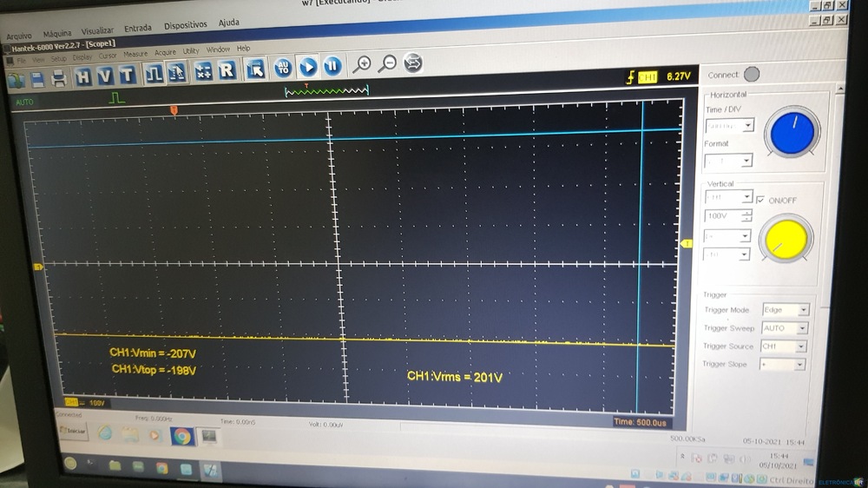
Task: Open Internet Explorer in the guest taskbar
Action: tap(105, 432)
